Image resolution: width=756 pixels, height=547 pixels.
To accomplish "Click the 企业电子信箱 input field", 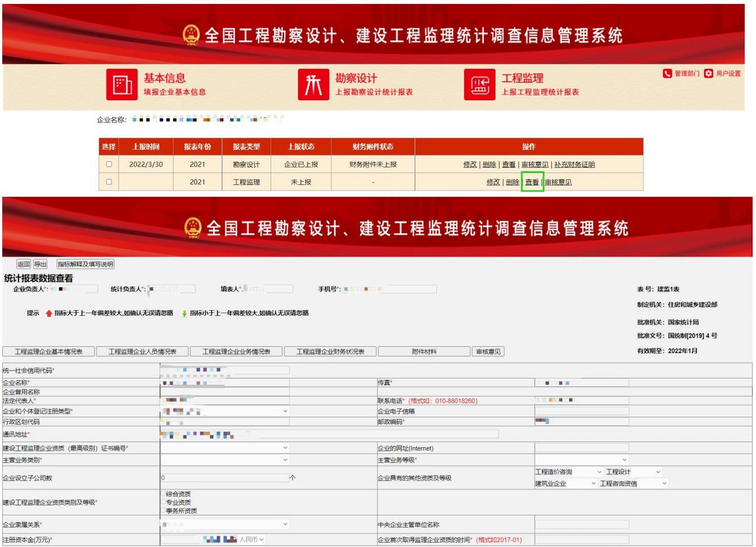I will tap(581, 411).
